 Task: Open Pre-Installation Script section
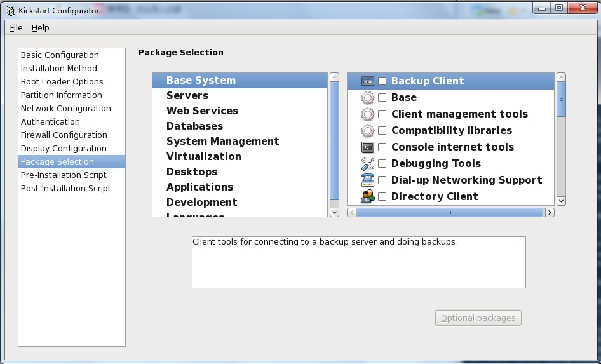[x=72, y=175]
